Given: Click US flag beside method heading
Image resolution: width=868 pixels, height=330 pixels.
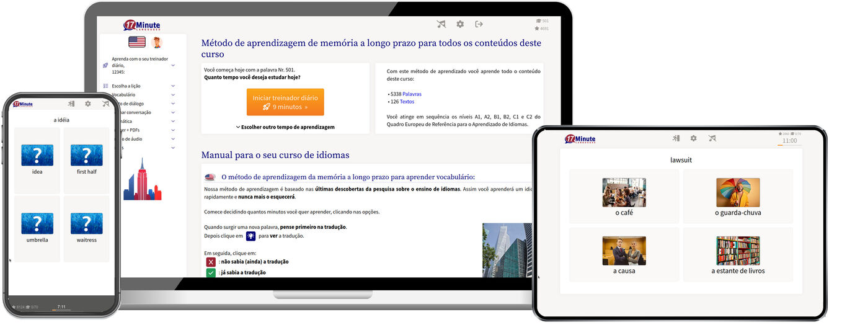Looking at the screenshot, I should [210, 177].
